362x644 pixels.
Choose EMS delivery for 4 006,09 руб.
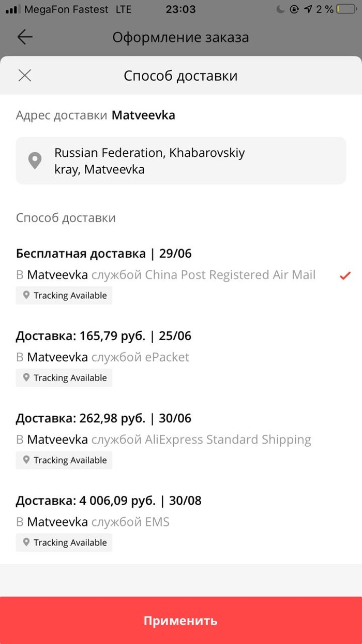click(109, 501)
